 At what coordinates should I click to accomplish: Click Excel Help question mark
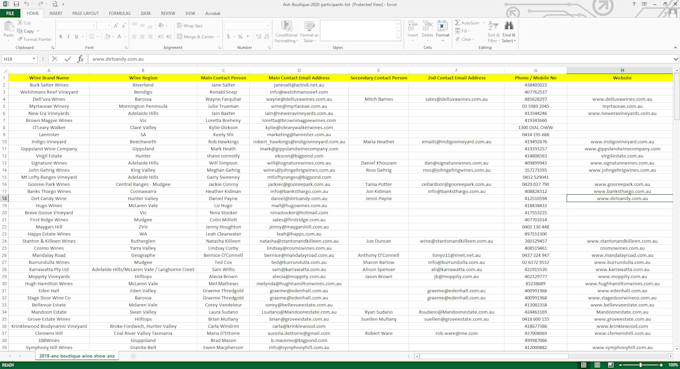634,4
